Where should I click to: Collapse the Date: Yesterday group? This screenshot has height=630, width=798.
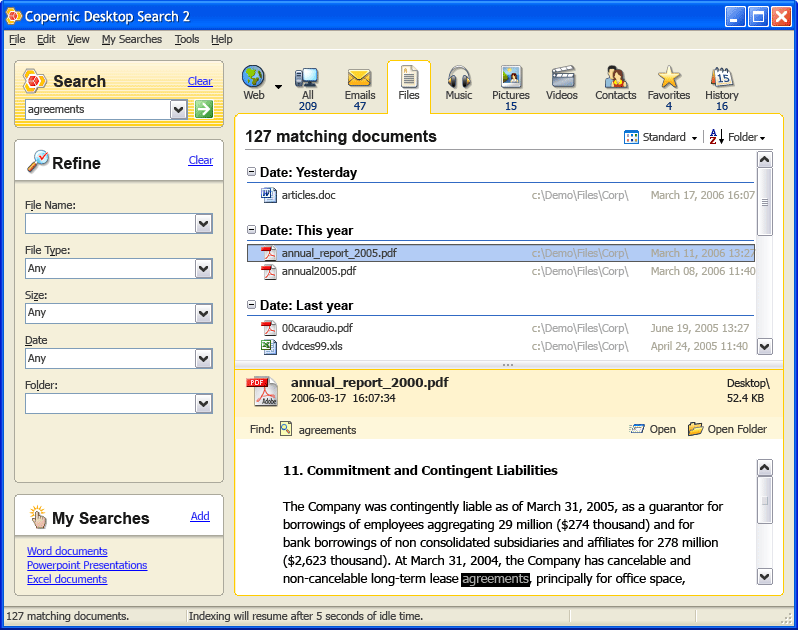[251, 172]
